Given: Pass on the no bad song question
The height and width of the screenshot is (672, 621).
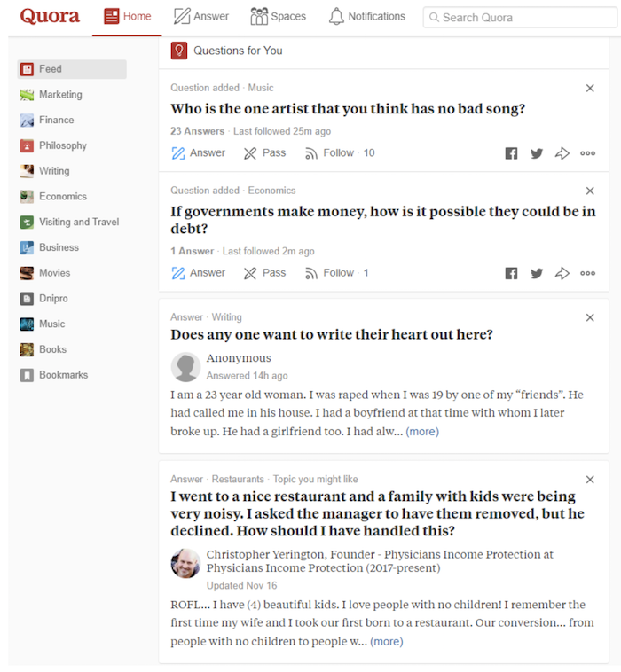Looking at the screenshot, I should (x=264, y=153).
